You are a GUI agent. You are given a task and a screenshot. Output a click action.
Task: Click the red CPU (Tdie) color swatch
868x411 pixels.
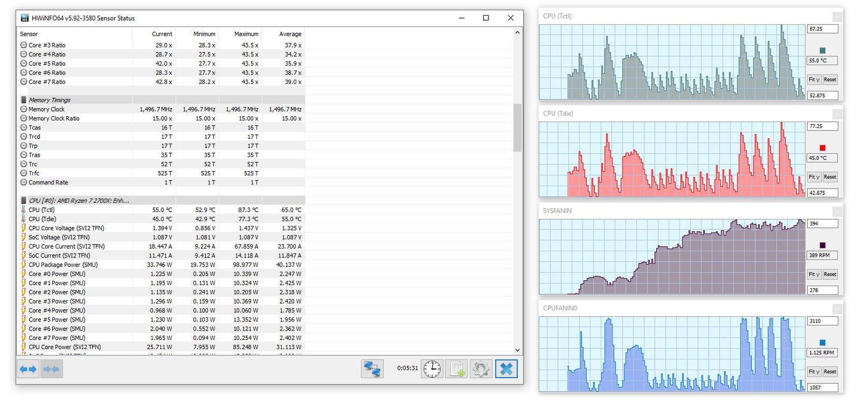(x=823, y=148)
